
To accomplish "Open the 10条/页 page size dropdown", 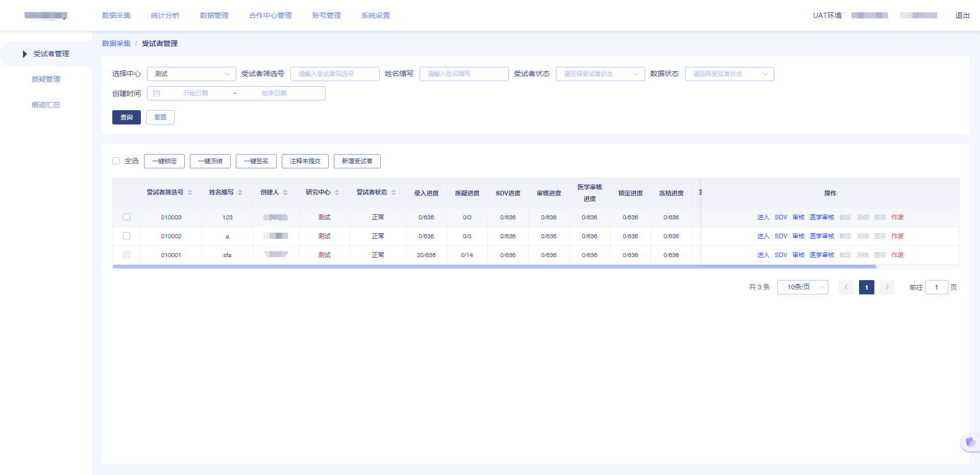I will [802, 287].
